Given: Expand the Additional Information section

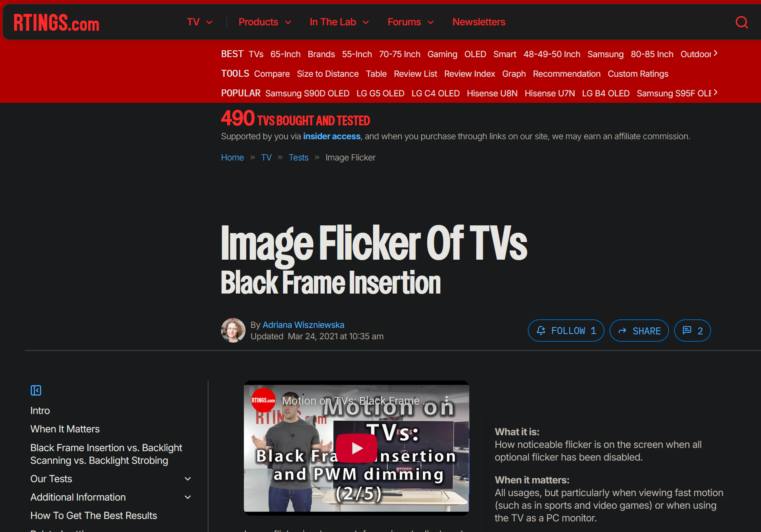Looking at the screenshot, I should 187,497.
